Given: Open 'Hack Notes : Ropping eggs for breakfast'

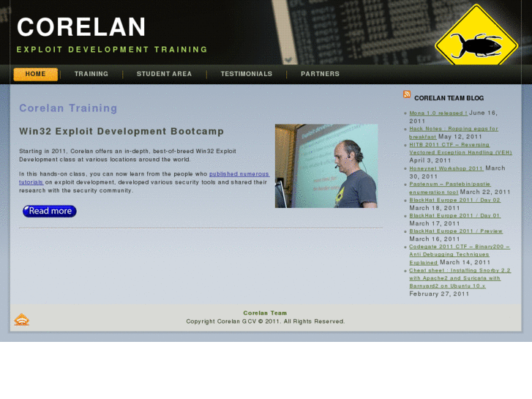Looking at the screenshot, I should 453,129.
